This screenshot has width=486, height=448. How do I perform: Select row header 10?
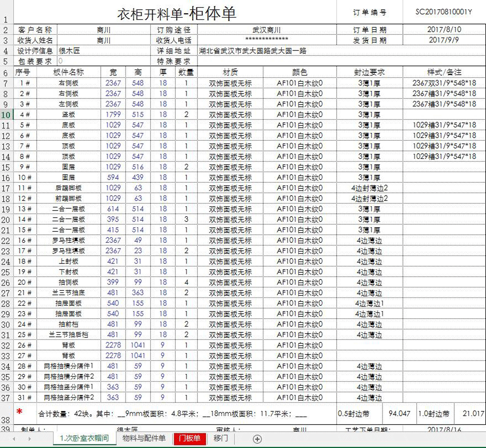click(6, 115)
